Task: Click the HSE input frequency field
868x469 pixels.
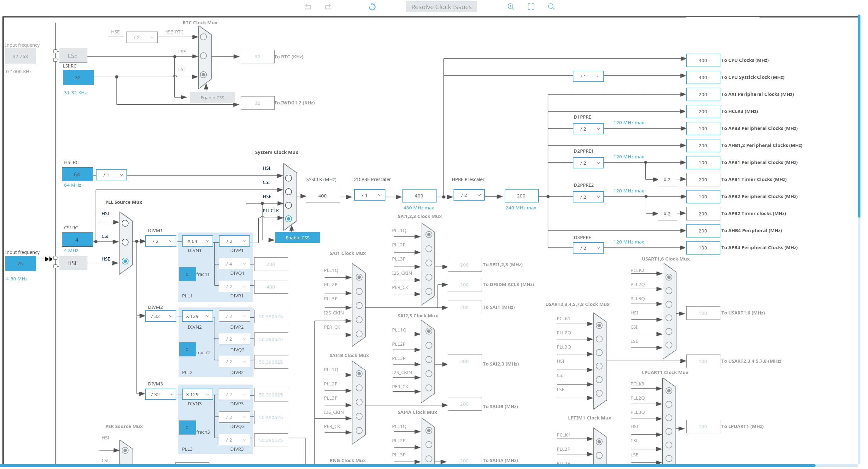Action: [x=21, y=263]
